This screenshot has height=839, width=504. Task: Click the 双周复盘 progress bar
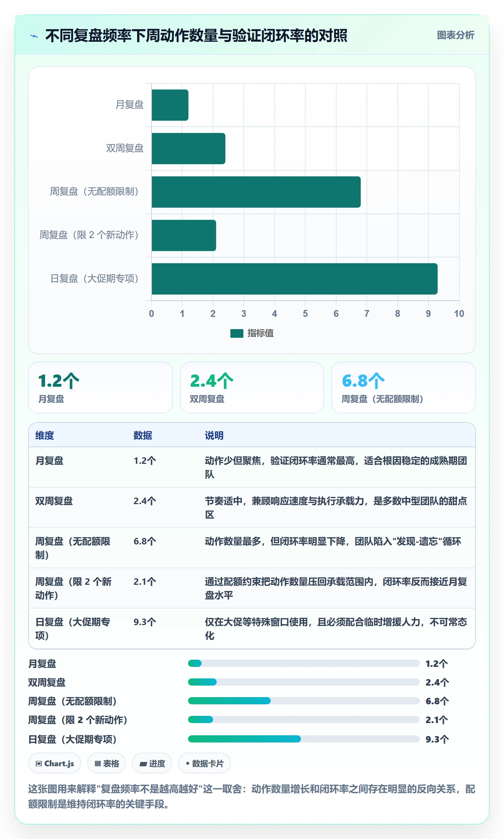point(303,682)
